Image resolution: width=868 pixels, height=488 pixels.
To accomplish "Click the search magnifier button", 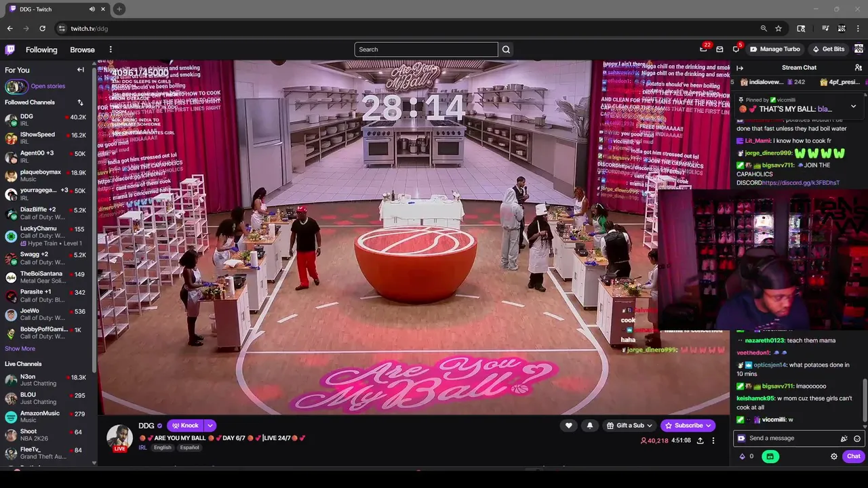I will pos(506,49).
